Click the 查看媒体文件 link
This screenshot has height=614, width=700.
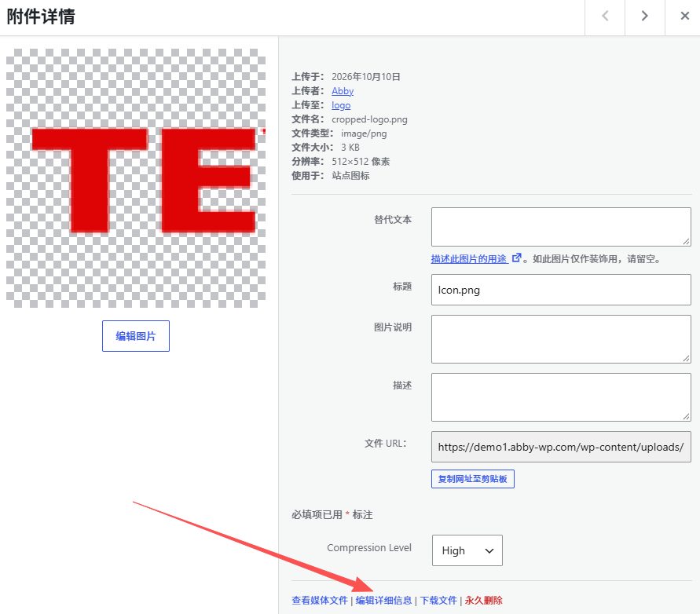[320, 600]
